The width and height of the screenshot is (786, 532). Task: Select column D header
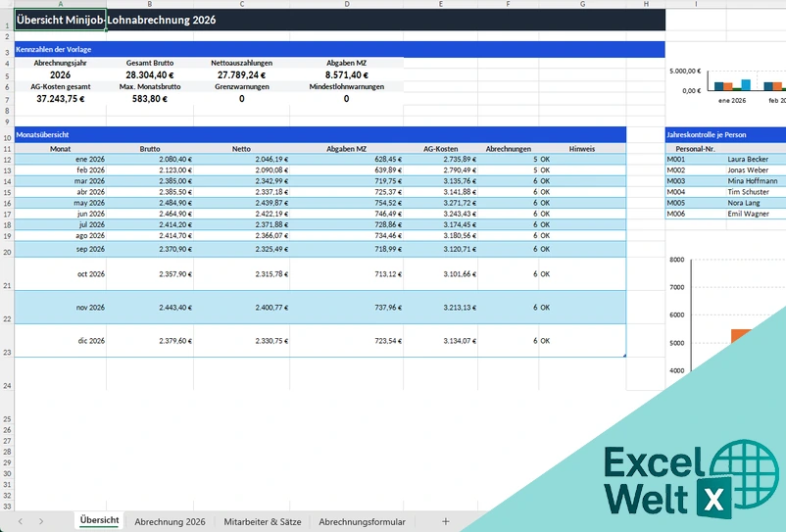point(346,4)
